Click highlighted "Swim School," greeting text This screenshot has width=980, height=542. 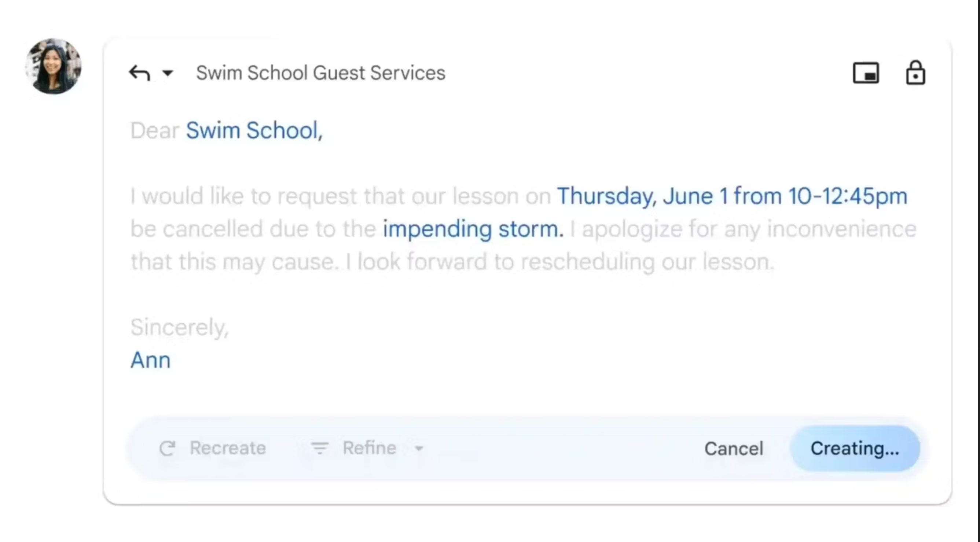click(x=254, y=130)
